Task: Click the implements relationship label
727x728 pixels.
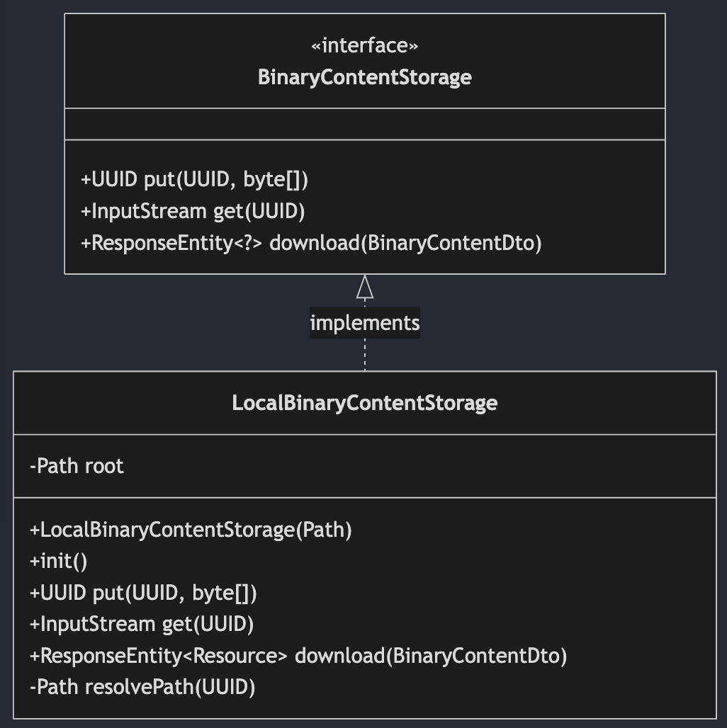Action: (x=365, y=323)
